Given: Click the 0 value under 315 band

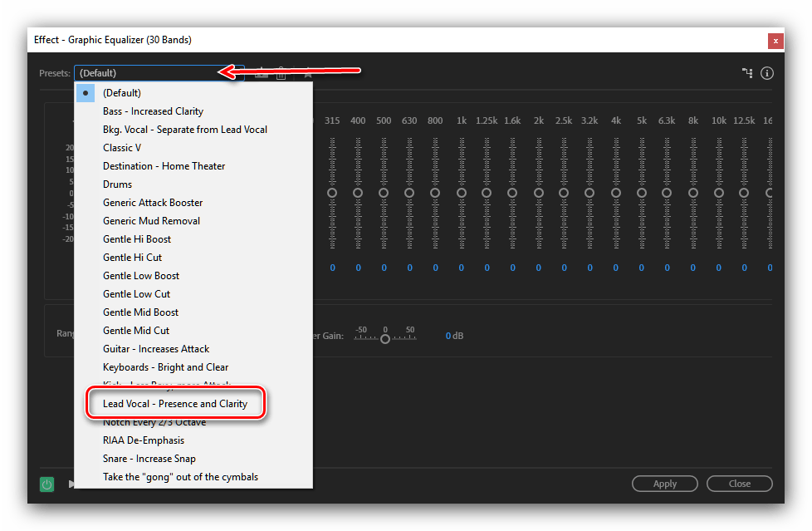Looking at the screenshot, I should point(332,268).
